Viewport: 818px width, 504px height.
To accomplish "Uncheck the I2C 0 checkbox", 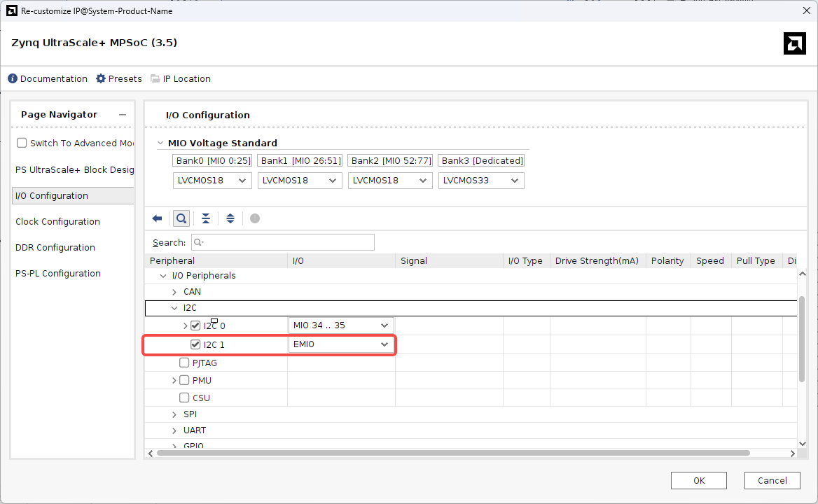I will click(x=195, y=325).
